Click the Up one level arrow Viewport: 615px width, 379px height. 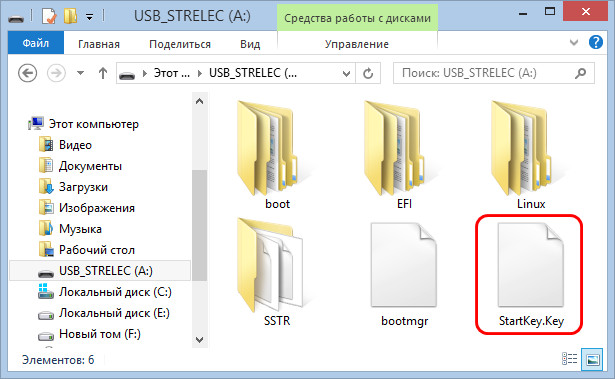point(103,73)
